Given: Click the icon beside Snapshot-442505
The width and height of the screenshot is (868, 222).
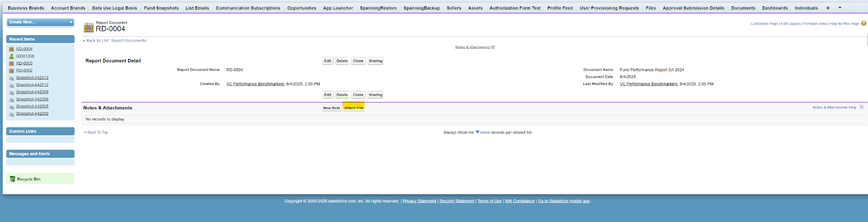Looking at the screenshot, I should point(11,107).
